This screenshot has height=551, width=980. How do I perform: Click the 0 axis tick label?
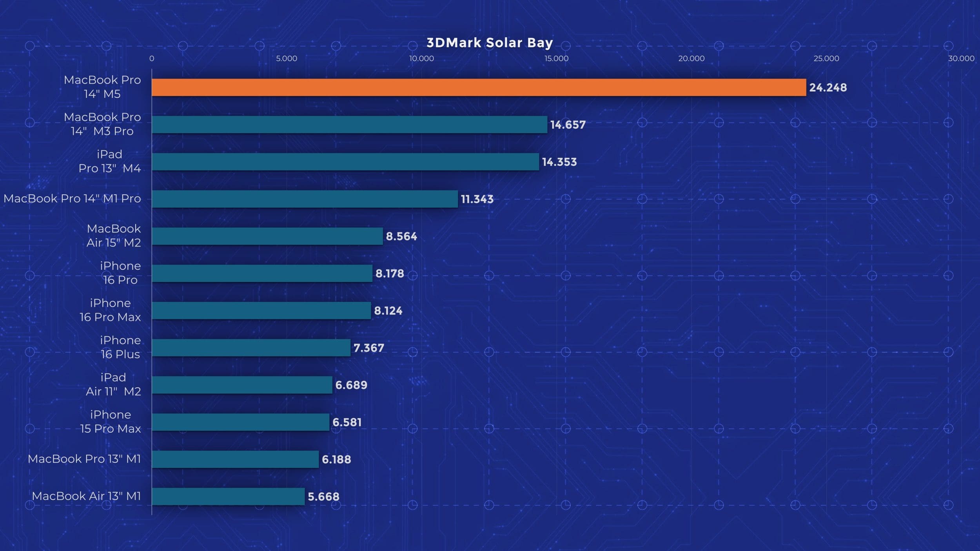point(152,58)
